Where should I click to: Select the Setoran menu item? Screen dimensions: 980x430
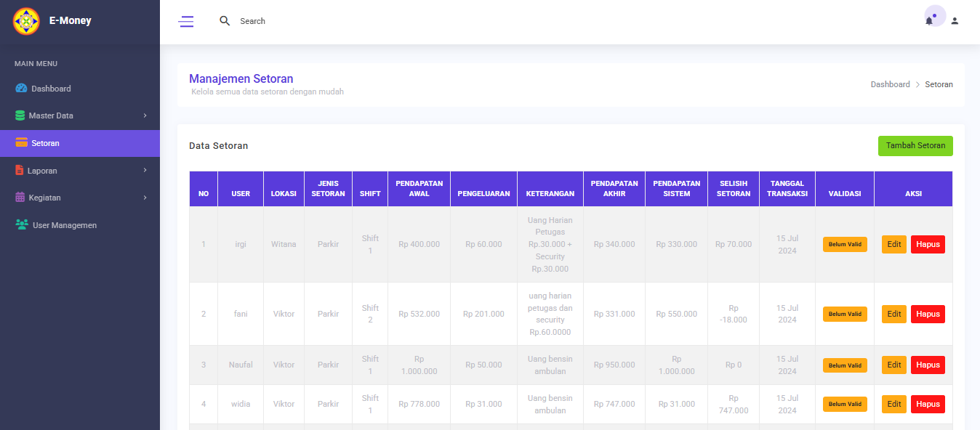click(x=45, y=143)
